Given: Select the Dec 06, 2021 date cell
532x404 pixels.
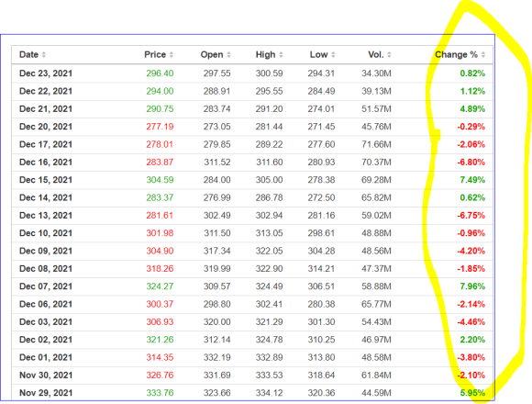Looking at the screenshot, I should 46,304.
